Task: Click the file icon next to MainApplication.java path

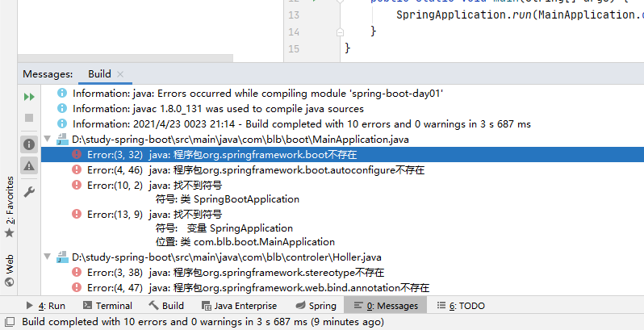Action: 62,139
